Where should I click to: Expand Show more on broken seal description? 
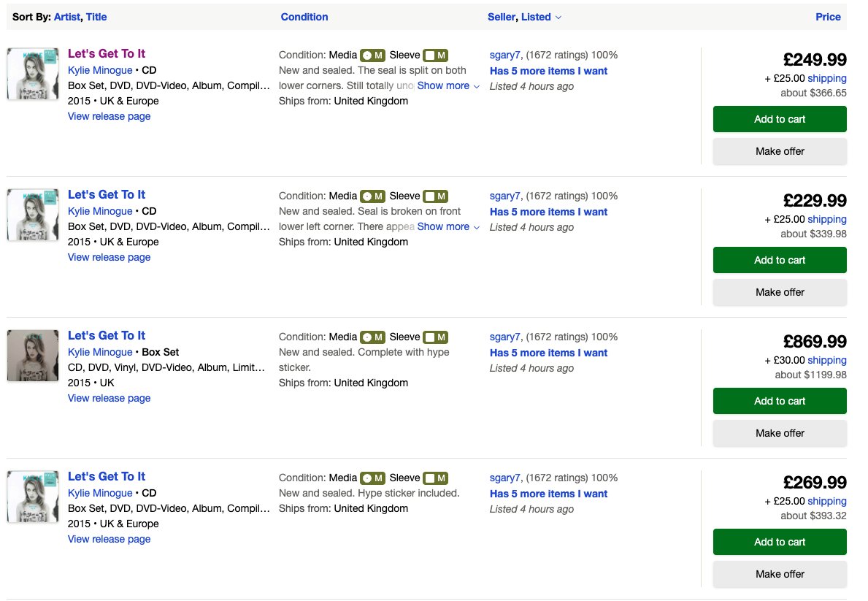(x=448, y=226)
